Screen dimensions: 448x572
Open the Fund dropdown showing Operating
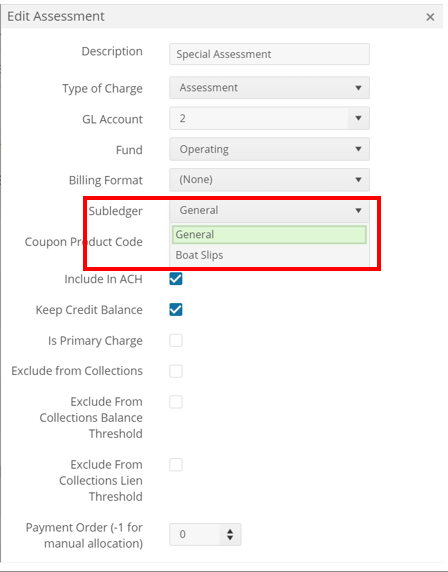(269, 149)
